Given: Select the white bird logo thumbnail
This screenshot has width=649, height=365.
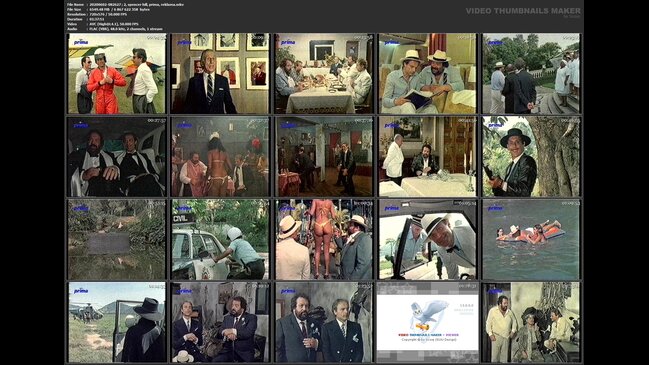Looking at the screenshot, I should [428, 322].
